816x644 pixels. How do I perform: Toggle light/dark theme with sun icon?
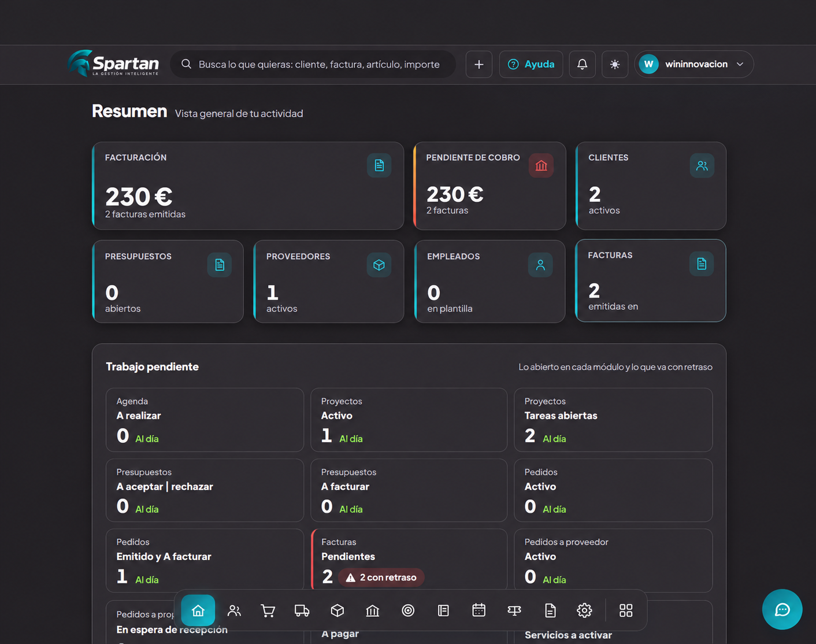point(615,64)
